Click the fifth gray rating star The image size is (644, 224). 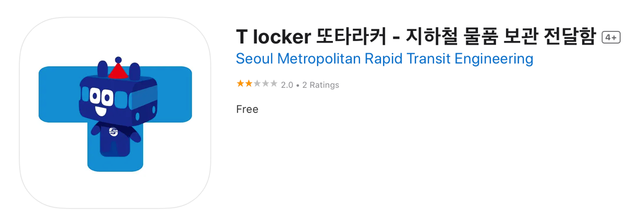pyautogui.click(x=274, y=84)
